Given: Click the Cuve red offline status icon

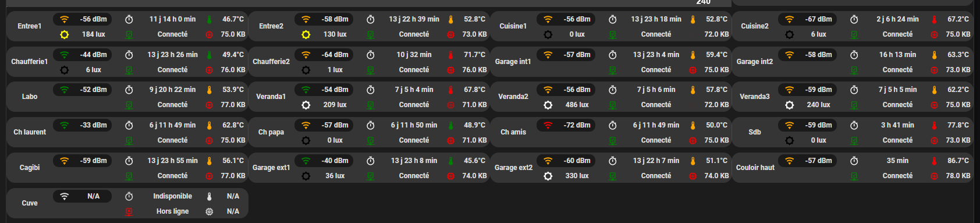Looking at the screenshot, I should point(129,211).
